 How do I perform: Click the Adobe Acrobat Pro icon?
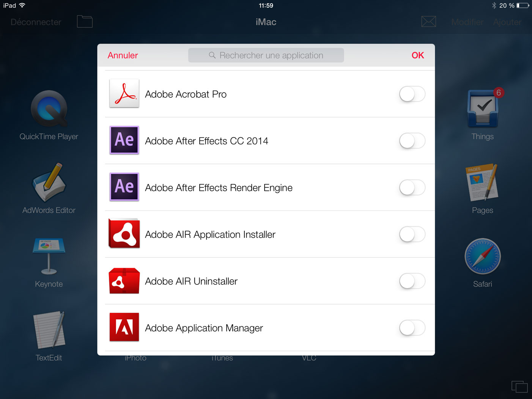pos(124,93)
